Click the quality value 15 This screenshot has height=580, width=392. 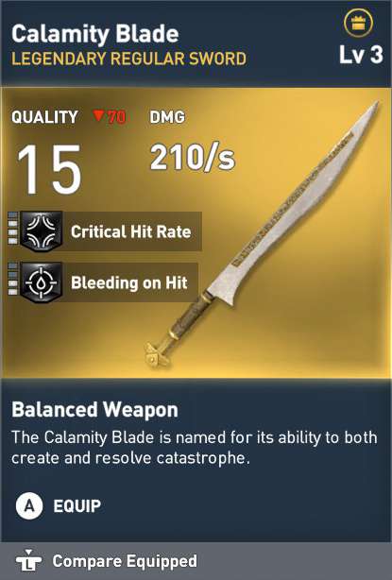49,169
